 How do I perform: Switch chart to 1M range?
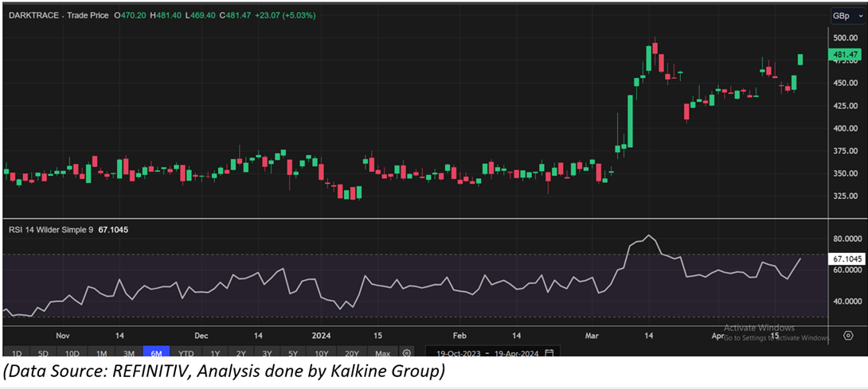coord(101,353)
